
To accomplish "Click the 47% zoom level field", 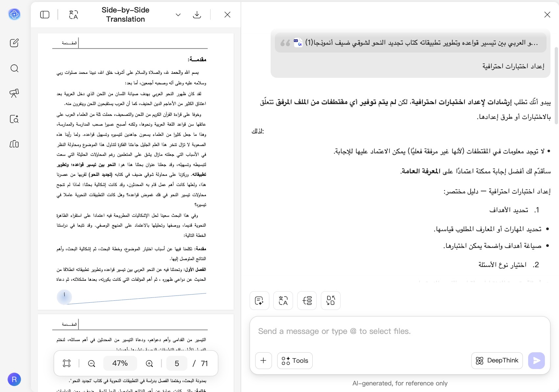I will [120, 363].
